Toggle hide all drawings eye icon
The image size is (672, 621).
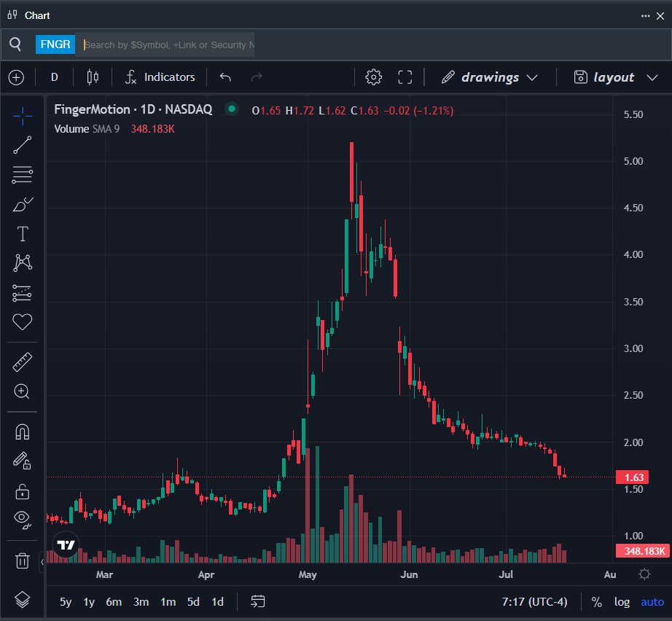[23, 520]
